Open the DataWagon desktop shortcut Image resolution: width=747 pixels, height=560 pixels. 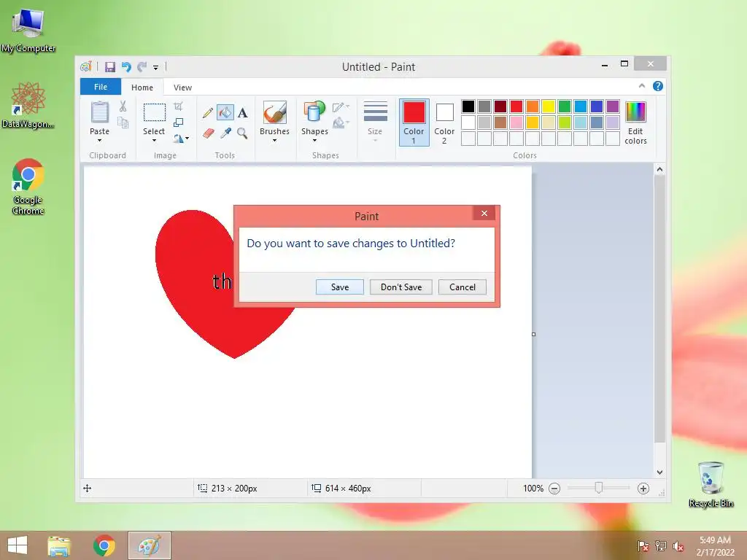(x=28, y=105)
